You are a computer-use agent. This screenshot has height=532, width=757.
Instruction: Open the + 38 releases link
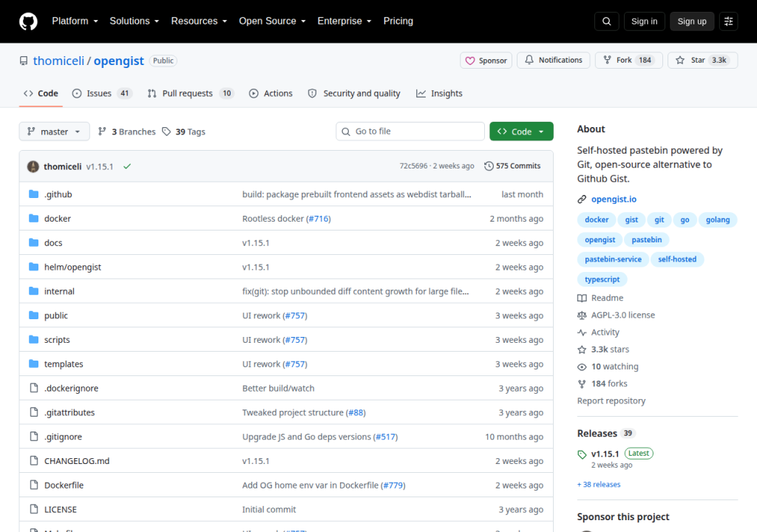click(x=599, y=484)
